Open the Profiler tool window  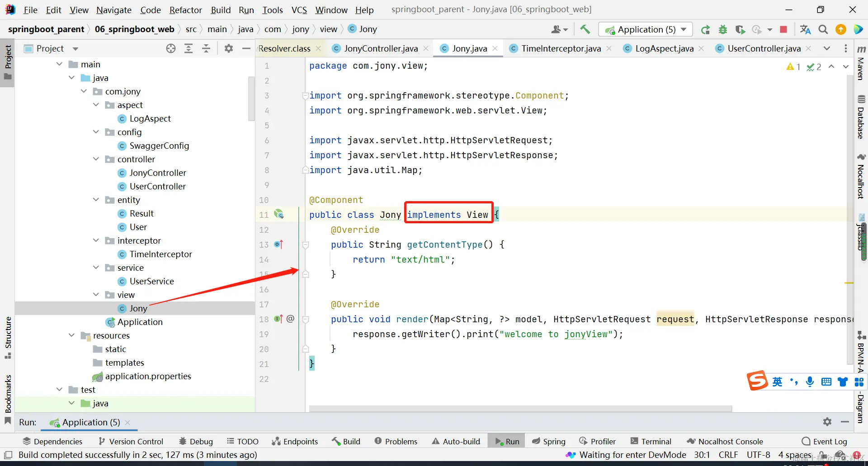coord(597,441)
